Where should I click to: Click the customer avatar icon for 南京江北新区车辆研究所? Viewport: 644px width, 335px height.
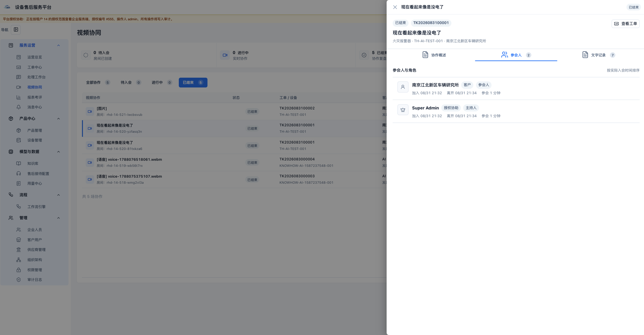[403, 87]
